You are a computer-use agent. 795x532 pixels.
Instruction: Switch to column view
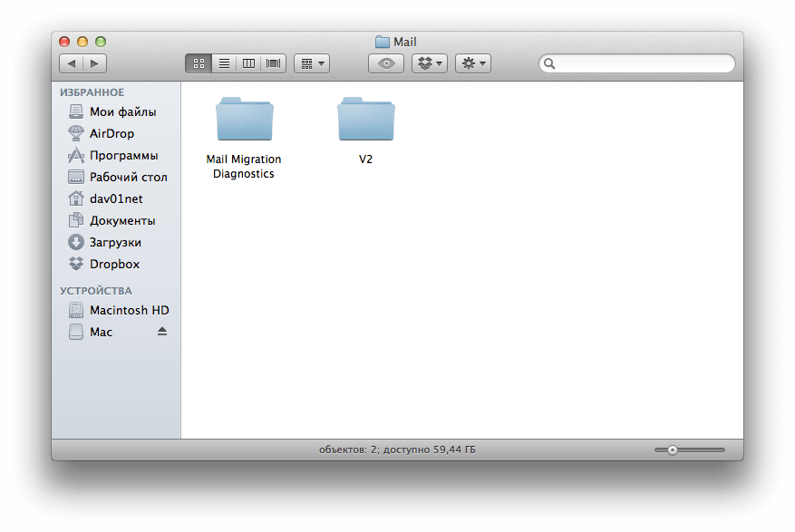click(248, 63)
